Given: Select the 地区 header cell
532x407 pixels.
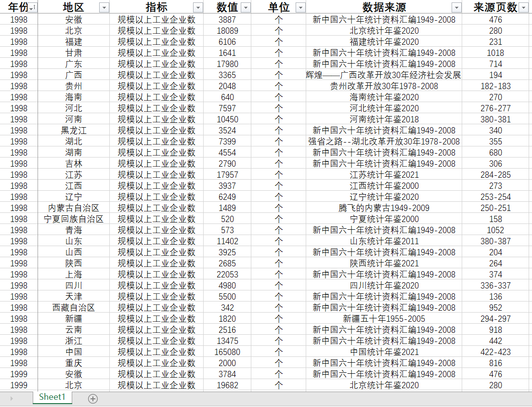Looking at the screenshot, I should (x=74, y=7).
